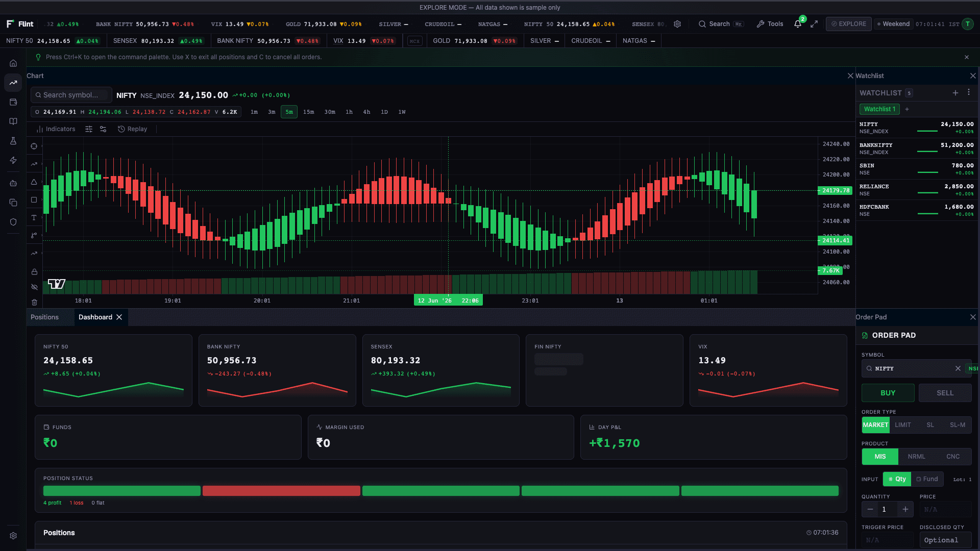Open Indicators dropdown on chart

click(56, 129)
